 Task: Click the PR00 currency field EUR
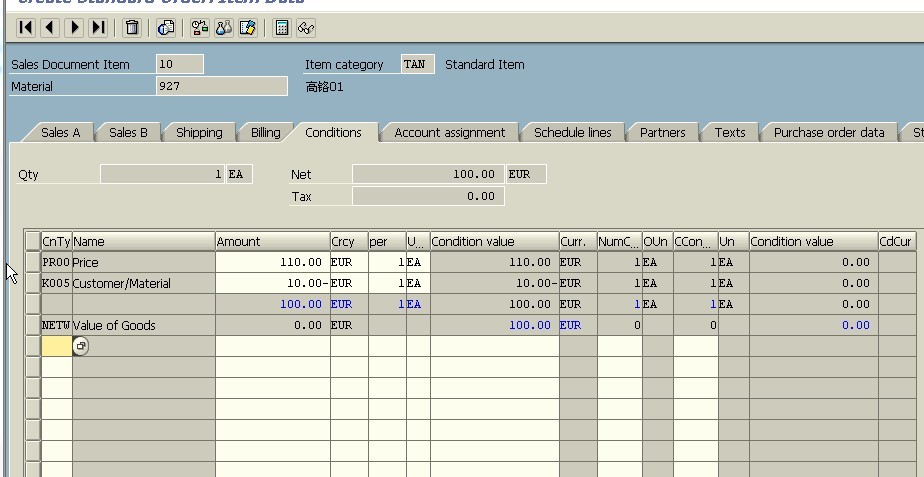pyautogui.click(x=349, y=262)
